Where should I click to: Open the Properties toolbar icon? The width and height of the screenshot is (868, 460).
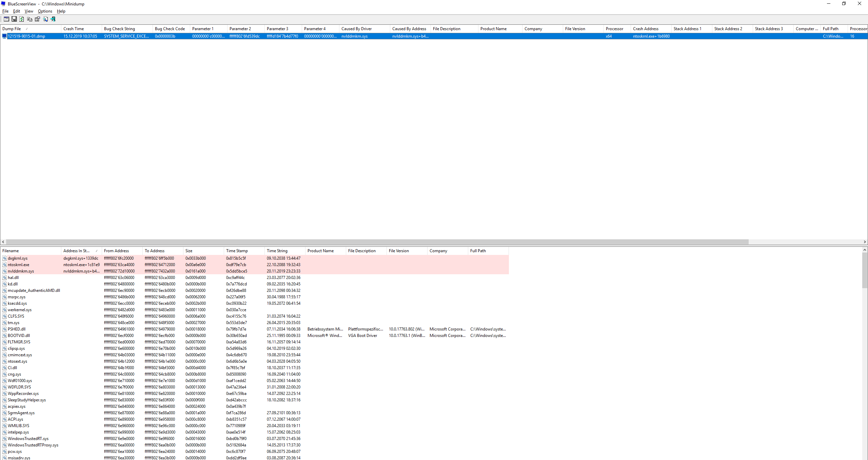[37, 19]
